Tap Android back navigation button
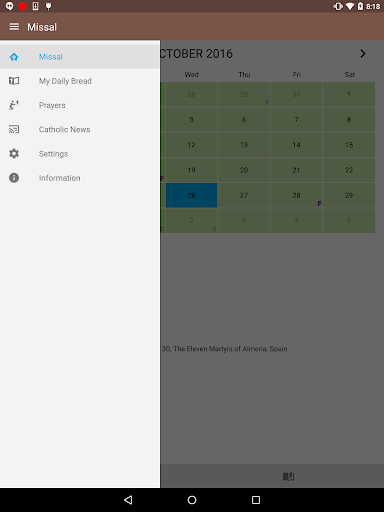The image size is (384, 512). [128, 500]
